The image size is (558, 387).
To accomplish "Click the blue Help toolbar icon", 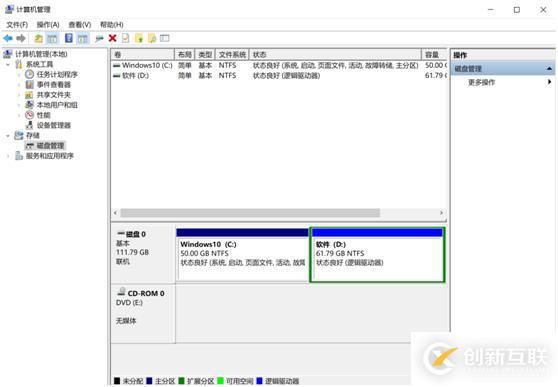I will pos(68,38).
